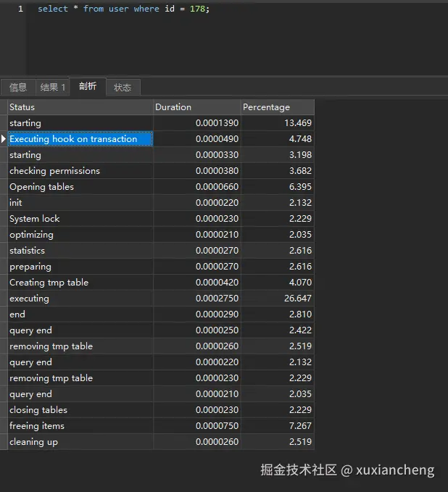Click the Status column header
448x492 pixels.
pos(80,107)
